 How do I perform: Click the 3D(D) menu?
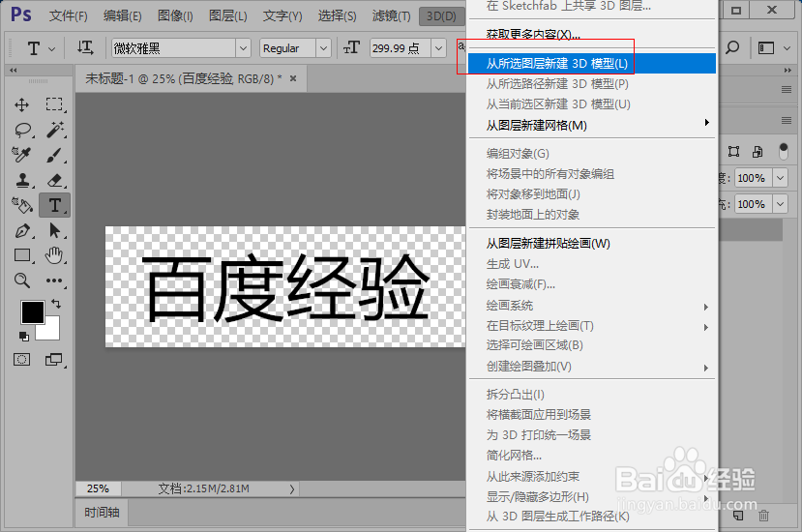point(441,16)
